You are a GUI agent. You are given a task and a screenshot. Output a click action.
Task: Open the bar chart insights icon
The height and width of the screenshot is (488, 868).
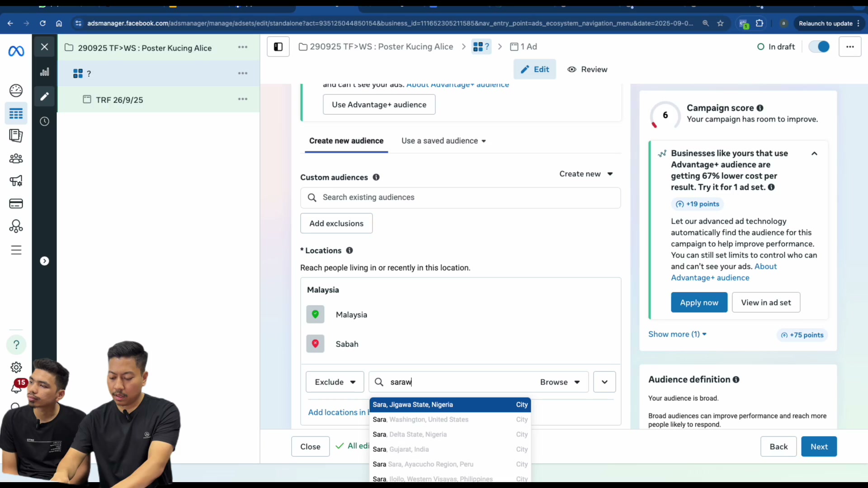[44, 72]
